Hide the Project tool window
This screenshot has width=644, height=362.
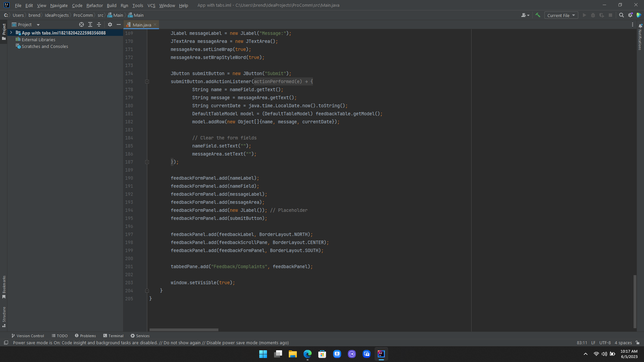[x=118, y=24]
